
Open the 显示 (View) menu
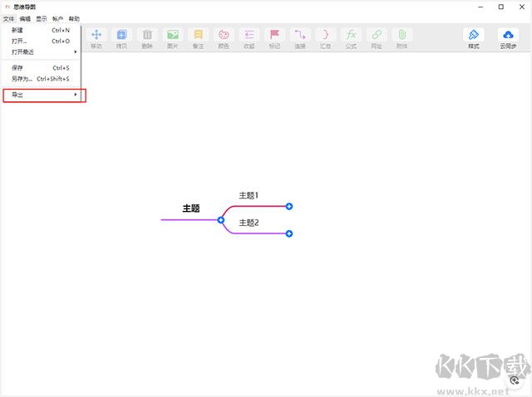click(x=42, y=18)
